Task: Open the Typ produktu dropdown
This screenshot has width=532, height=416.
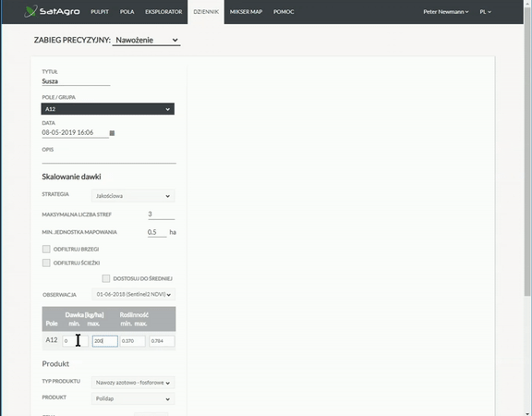Action: 133,383
